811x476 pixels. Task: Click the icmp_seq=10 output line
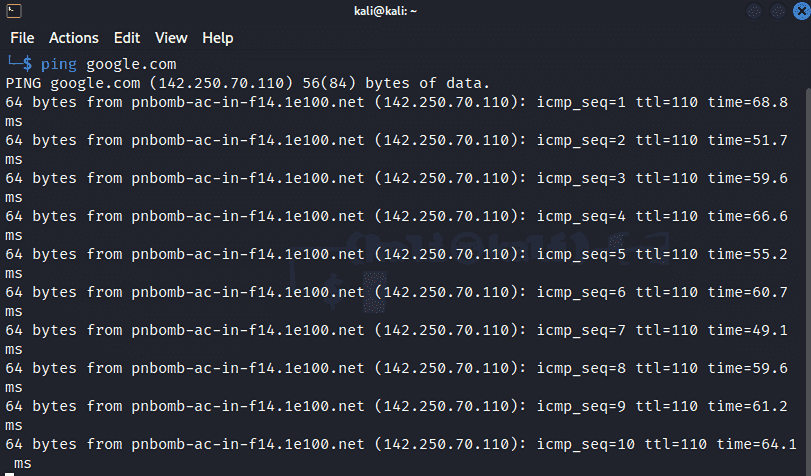pos(400,444)
